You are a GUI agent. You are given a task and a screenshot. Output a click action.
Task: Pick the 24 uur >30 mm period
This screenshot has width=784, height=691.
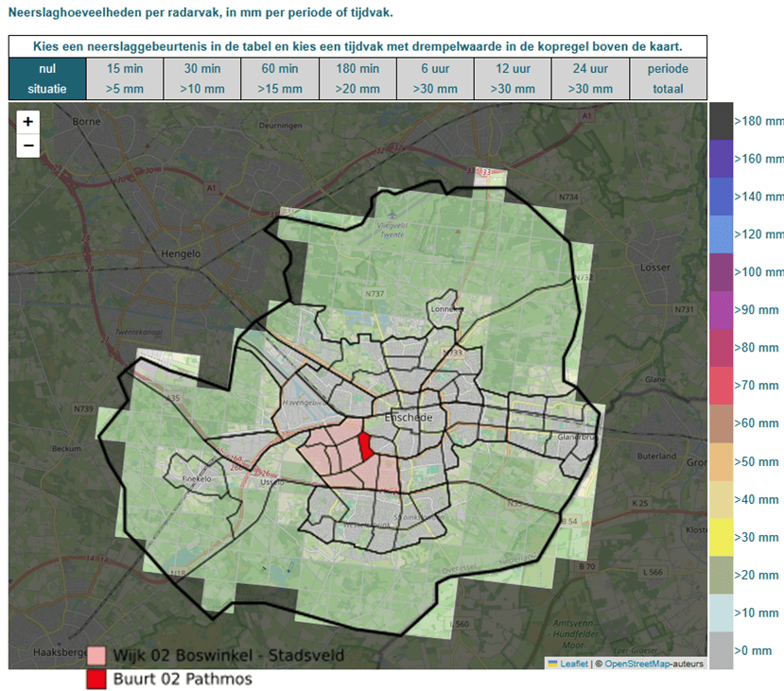[590, 78]
